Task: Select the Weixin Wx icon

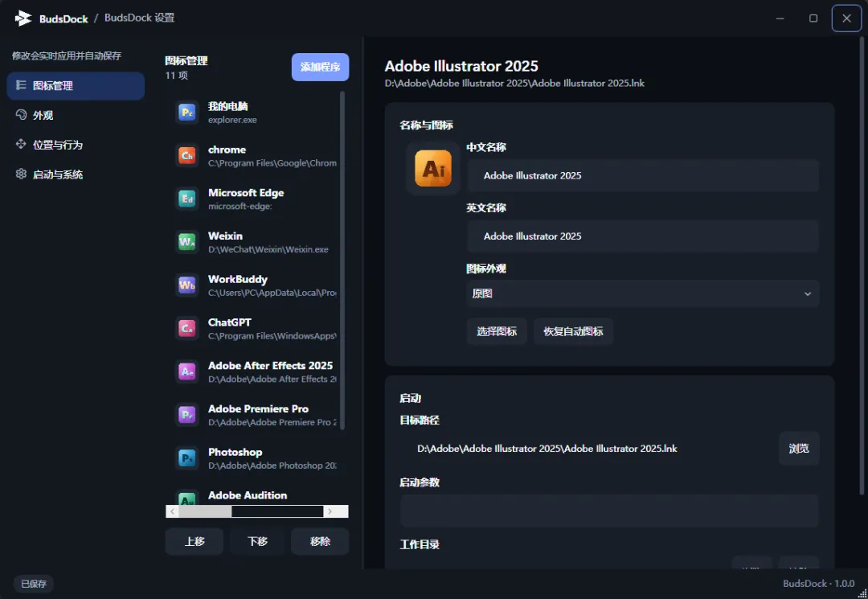Action: click(x=187, y=242)
